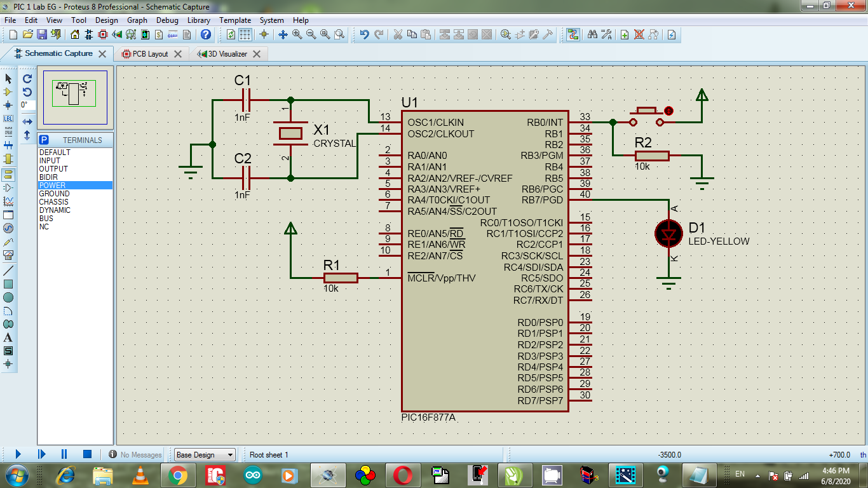Open the PCB layout toolbar icon
The width and height of the screenshot is (868, 488).
tap(103, 34)
